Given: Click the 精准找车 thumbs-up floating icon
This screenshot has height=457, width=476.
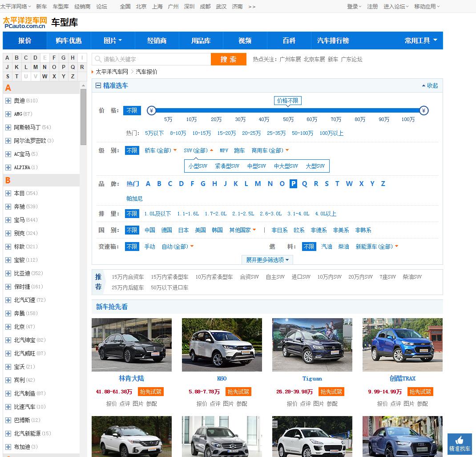Looking at the screenshot, I should pyautogui.click(x=460, y=444).
